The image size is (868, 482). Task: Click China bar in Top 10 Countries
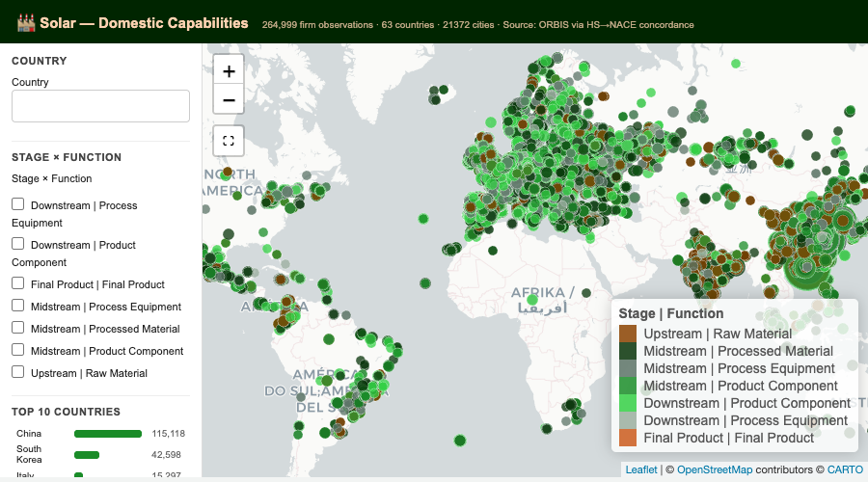point(108,434)
